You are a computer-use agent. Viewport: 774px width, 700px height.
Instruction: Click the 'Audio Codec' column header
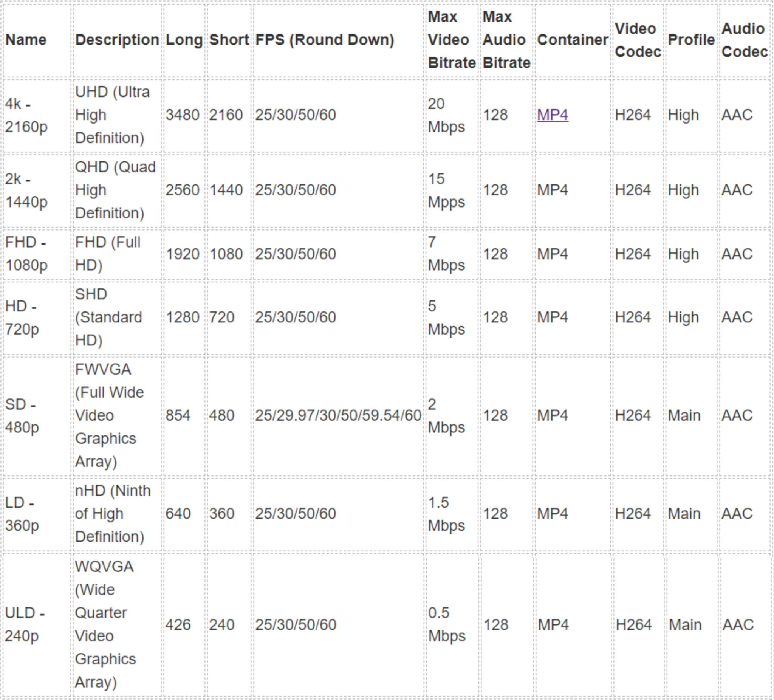(x=745, y=40)
